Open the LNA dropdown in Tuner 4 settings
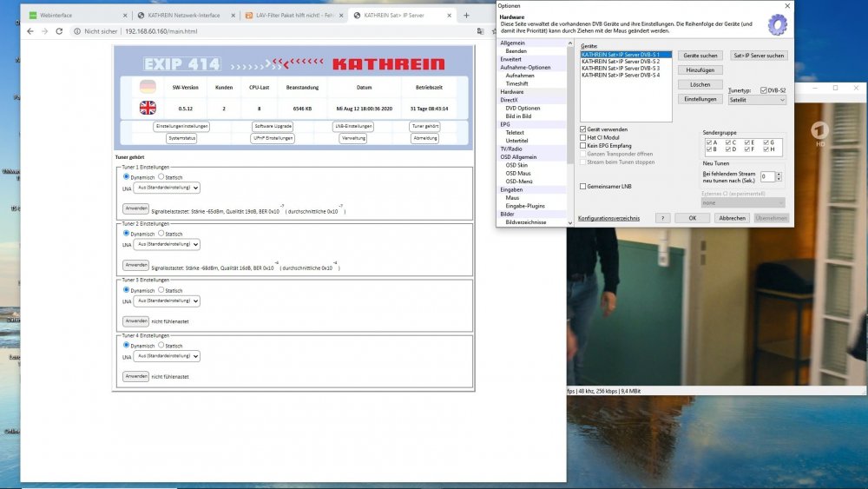This screenshot has height=489, width=868. 168,356
